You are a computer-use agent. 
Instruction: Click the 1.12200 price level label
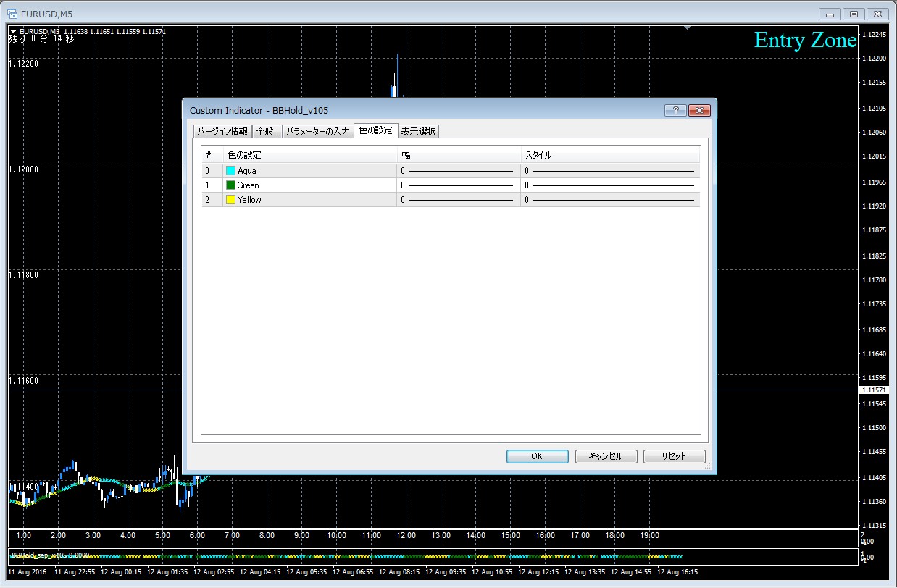[x=23, y=64]
